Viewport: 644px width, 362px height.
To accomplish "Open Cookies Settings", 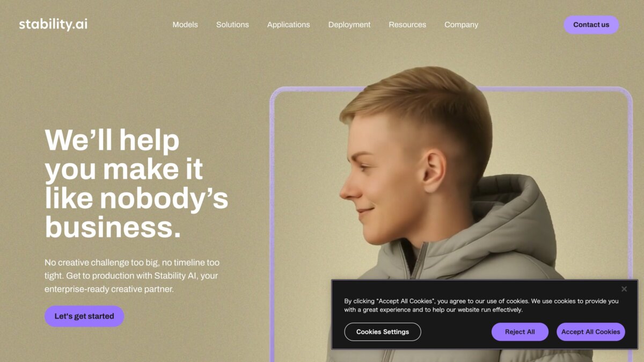I will point(383,332).
